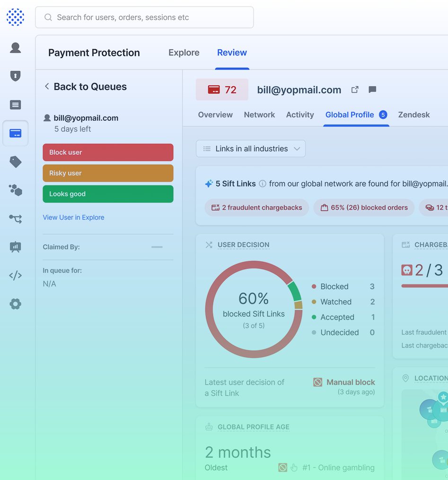
Task: Click the Manual block decision label
Action: click(351, 382)
